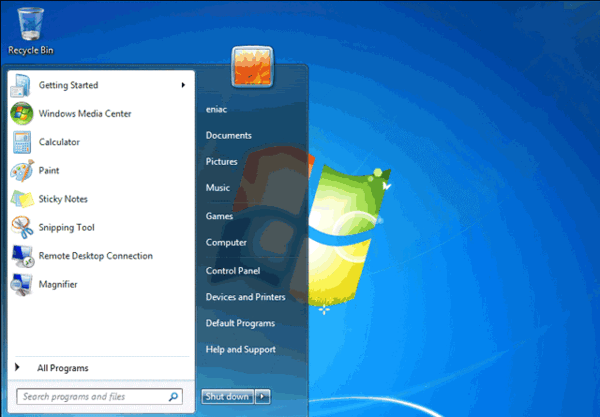Open the eniac user folder
The width and height of the screenshot is (600, 417).
pyautogui.click(x=216, y=109)
